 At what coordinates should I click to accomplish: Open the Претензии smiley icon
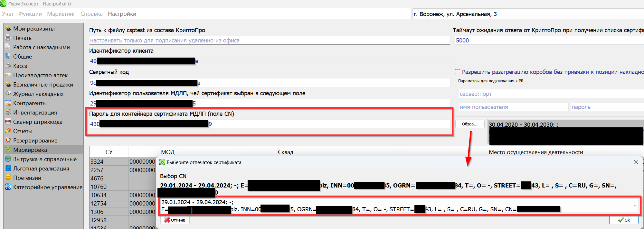pos(8,178)
